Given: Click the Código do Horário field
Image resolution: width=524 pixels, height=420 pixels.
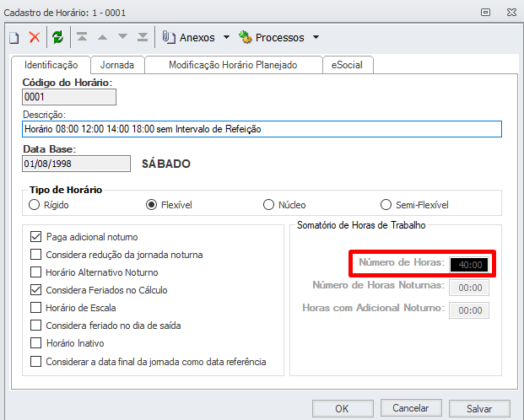Looking at the screenshot, I should point(69,97).
